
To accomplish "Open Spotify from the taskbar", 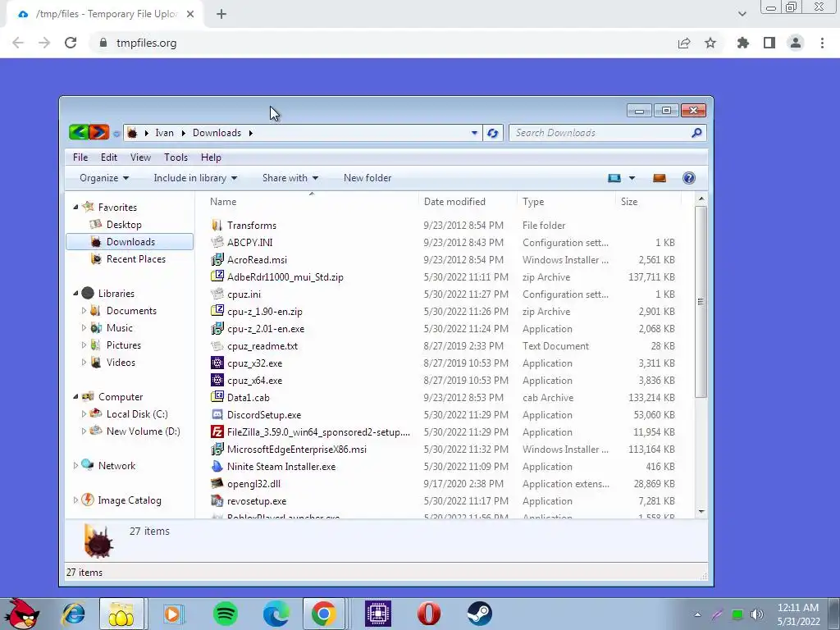I will click(226, 614).
